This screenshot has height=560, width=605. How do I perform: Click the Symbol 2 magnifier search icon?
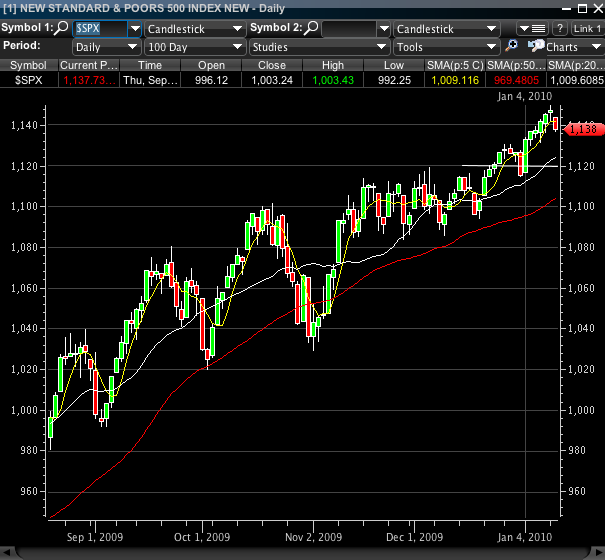(x=312, y=28)
